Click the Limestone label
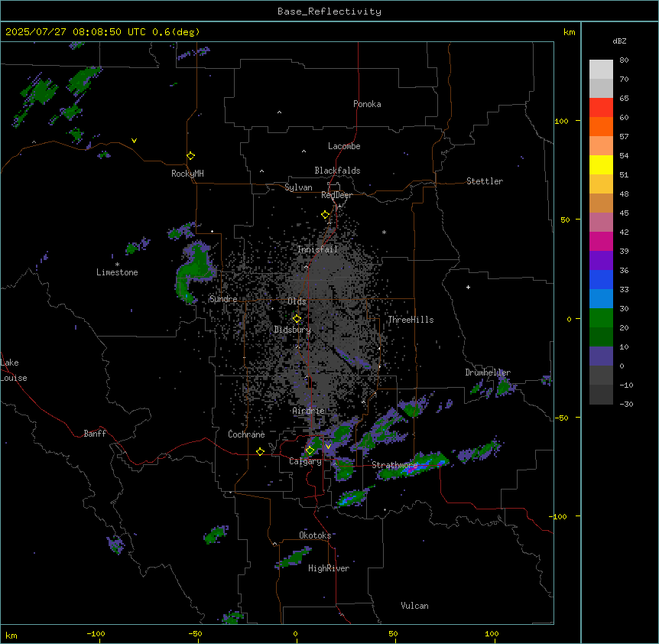Image resolution: width=659 pixels, height=644 pixels. pos(117,272)
